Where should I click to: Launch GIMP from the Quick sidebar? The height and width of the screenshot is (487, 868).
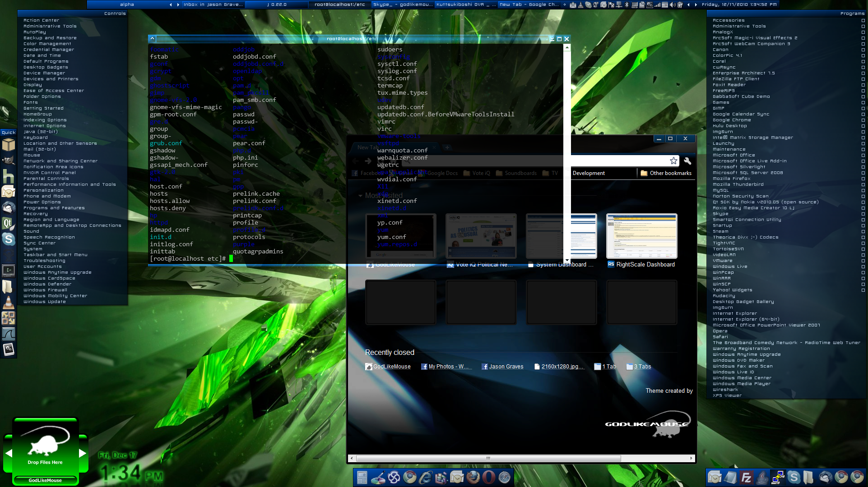click(8, 160)
